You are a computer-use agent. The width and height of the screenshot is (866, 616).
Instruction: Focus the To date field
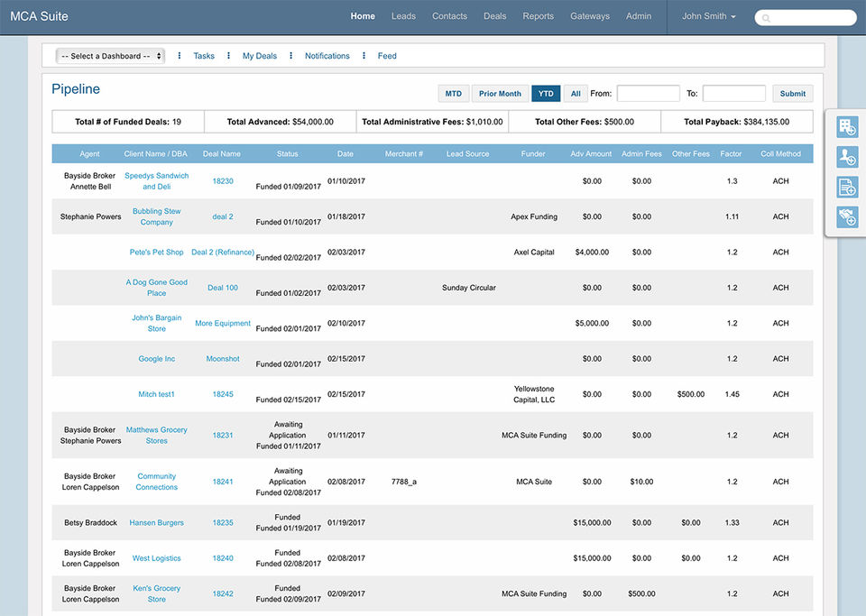pos(734,93)
